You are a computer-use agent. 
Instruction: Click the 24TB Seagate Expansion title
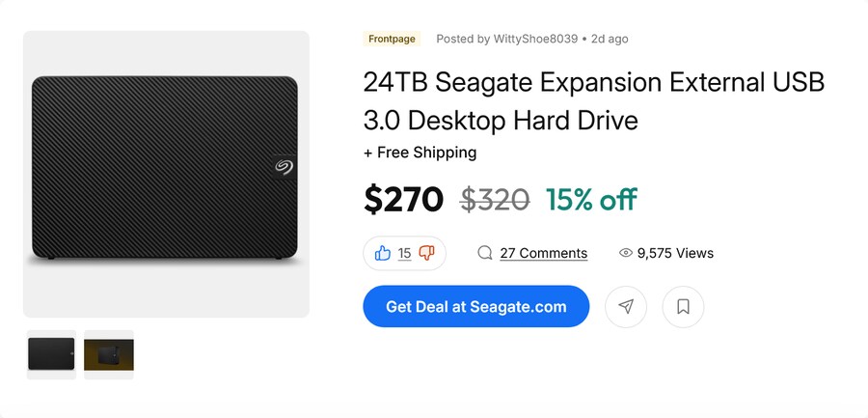coord(594,101)
